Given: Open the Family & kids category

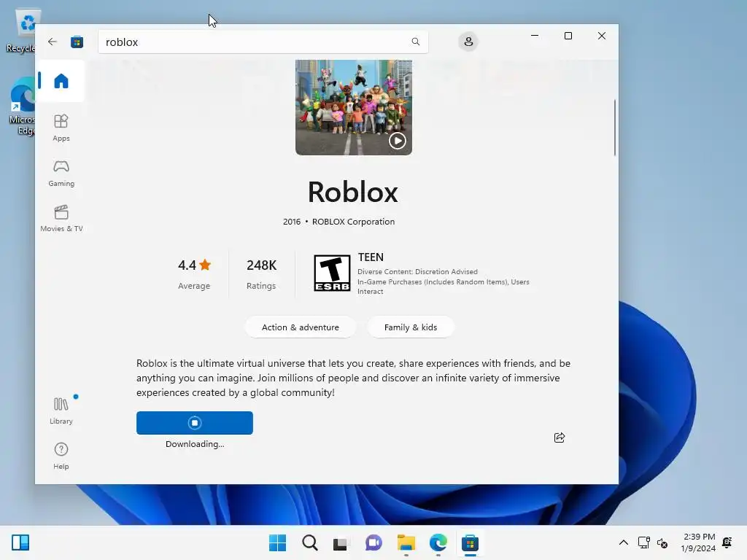Looking at the screenshot, I should click(x=411, y=327).
